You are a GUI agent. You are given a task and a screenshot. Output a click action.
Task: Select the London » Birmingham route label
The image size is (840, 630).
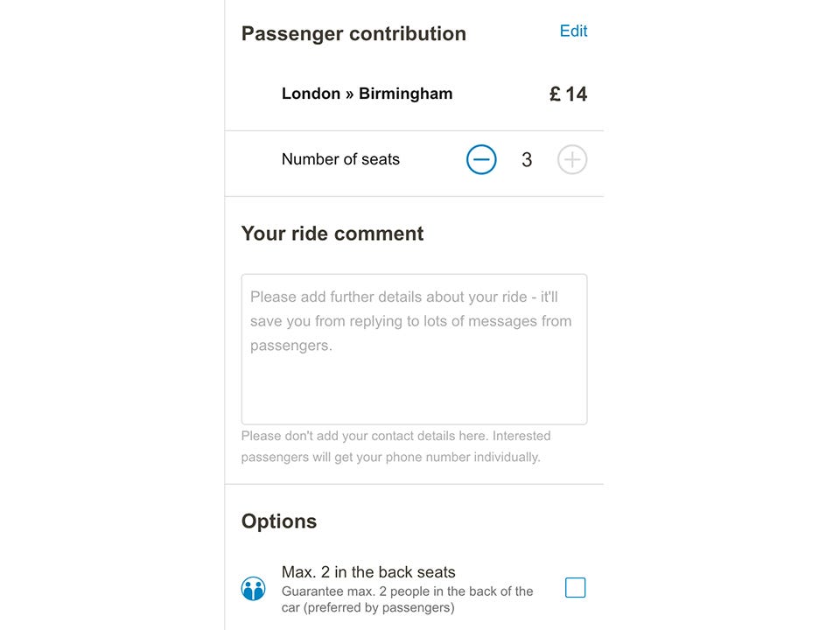tap(367, 94)
